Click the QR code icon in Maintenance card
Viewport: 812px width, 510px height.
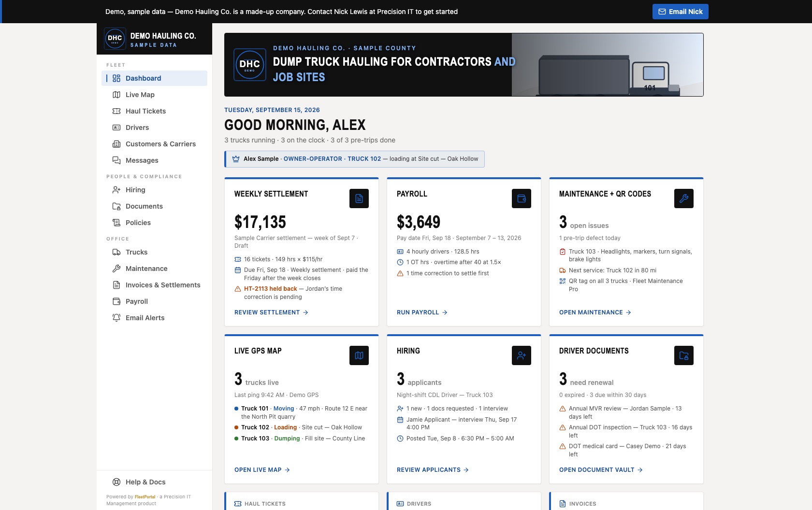pyautogui.click(x=563, y=281)
